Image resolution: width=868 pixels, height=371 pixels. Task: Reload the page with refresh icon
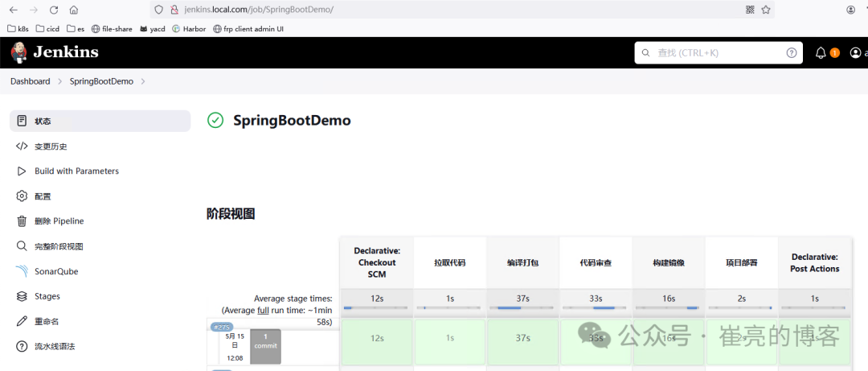54,10
